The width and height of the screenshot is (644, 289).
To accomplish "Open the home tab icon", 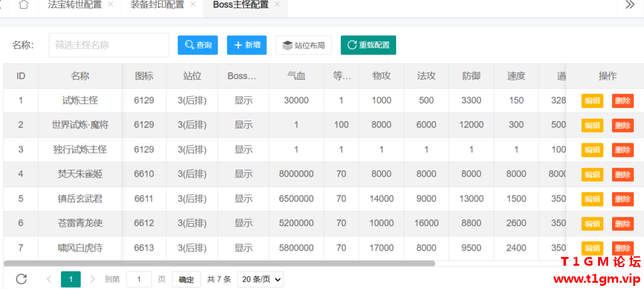I will pyautogui.click(x=24, y=5).
